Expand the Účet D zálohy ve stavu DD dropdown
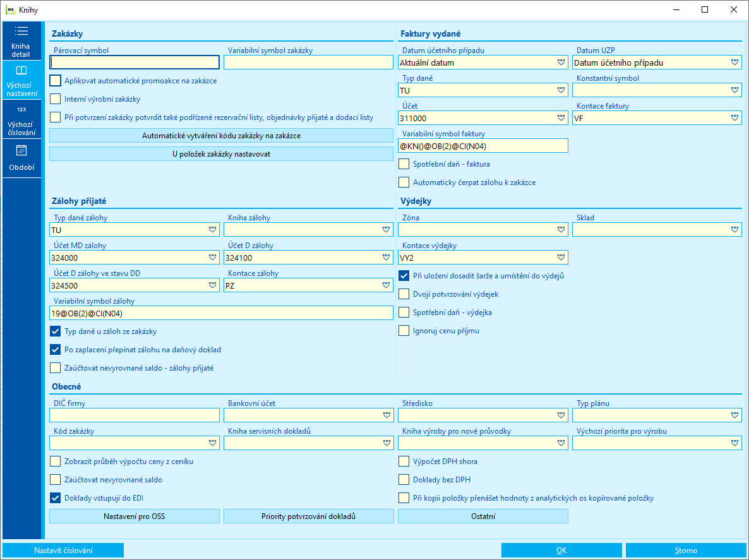 (213, 285)
